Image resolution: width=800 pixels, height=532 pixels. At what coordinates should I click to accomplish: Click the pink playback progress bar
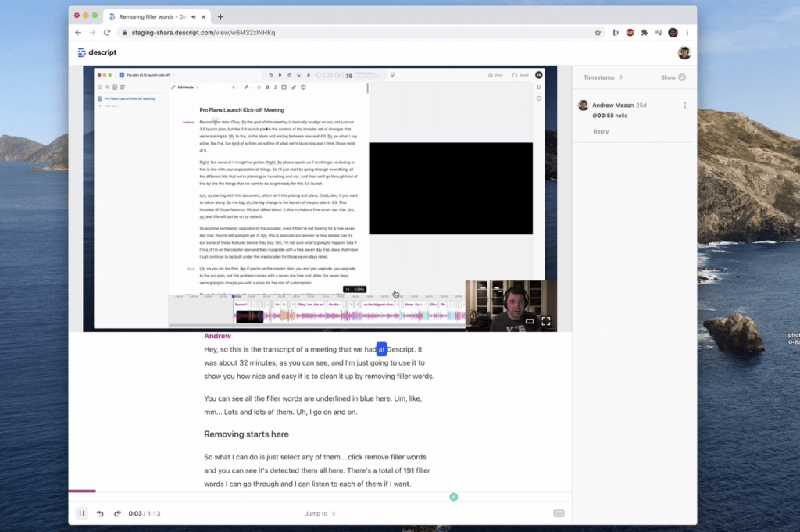pyautogui.click(x=82, y=491)
